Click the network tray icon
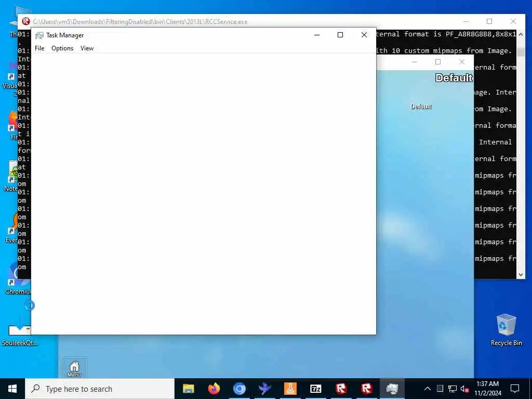 tap(453, 389)
